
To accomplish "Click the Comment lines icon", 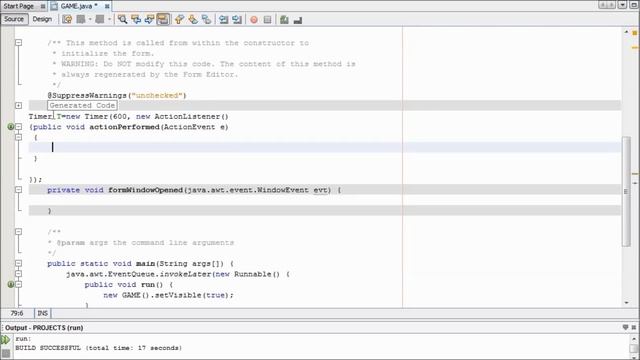I will (284, 19).
